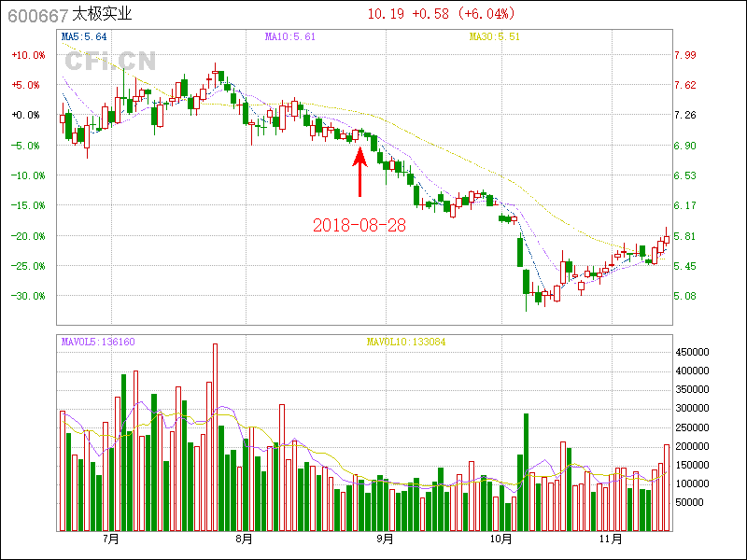Viewport: 747px width, 560px height.
Task: Click the -30.0% percentage axis label
Action: [27, 296]
